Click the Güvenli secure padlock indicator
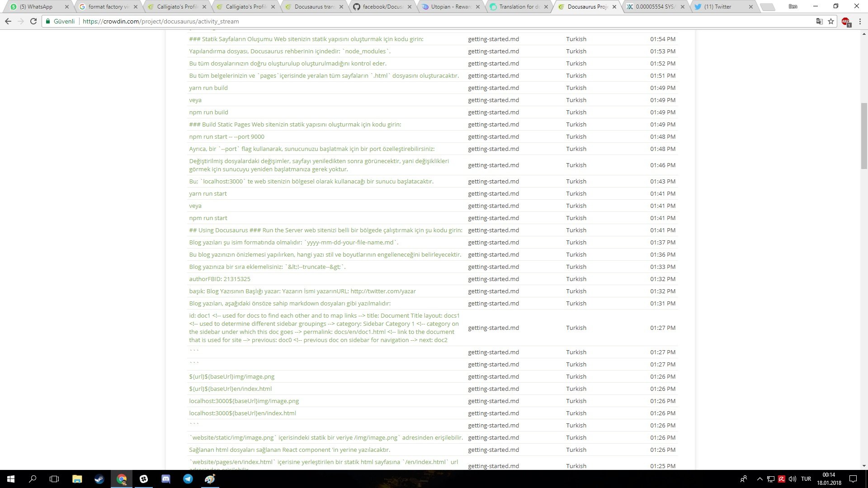868x488 pixels. tap(60, 21)
